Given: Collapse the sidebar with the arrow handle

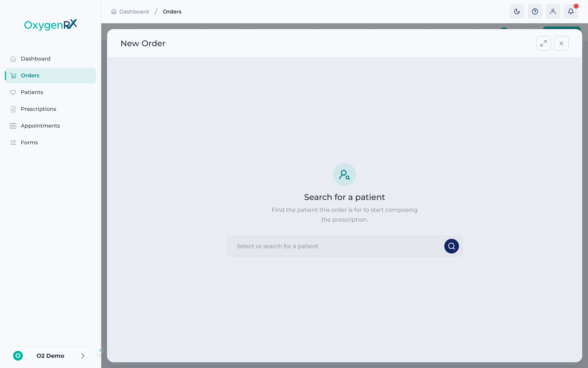Looking at the screenshot, I should (x=100, y=350).
